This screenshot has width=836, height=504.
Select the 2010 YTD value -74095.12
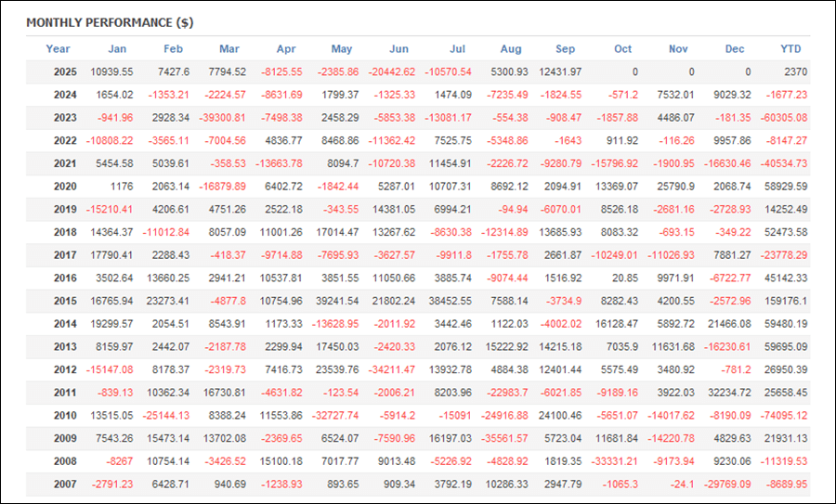[x=780, y=416]
